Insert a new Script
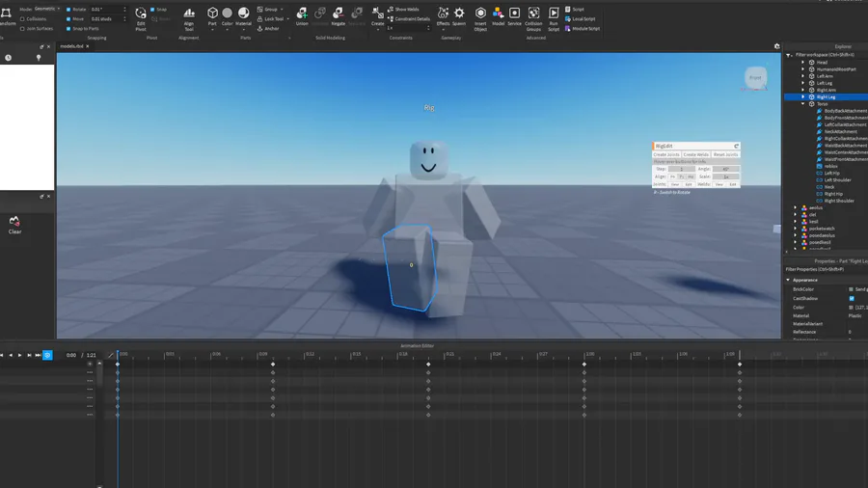The height and width of the screenshot is (488, 868). [x=575, y=10]
